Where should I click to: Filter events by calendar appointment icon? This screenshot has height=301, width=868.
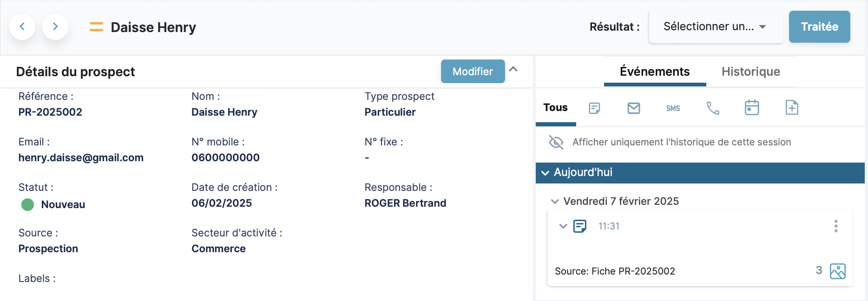pyautogui.click(x=752, y=108)
